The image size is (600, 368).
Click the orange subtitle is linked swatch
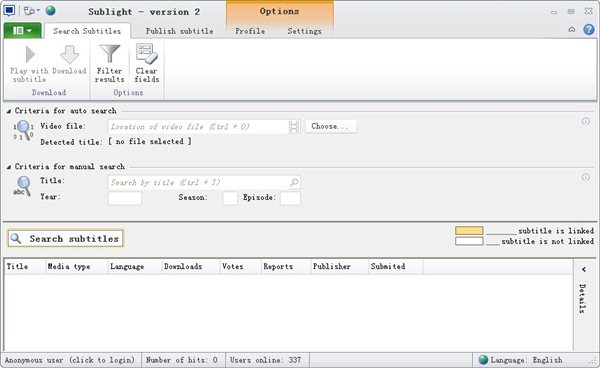click(469, 230)
